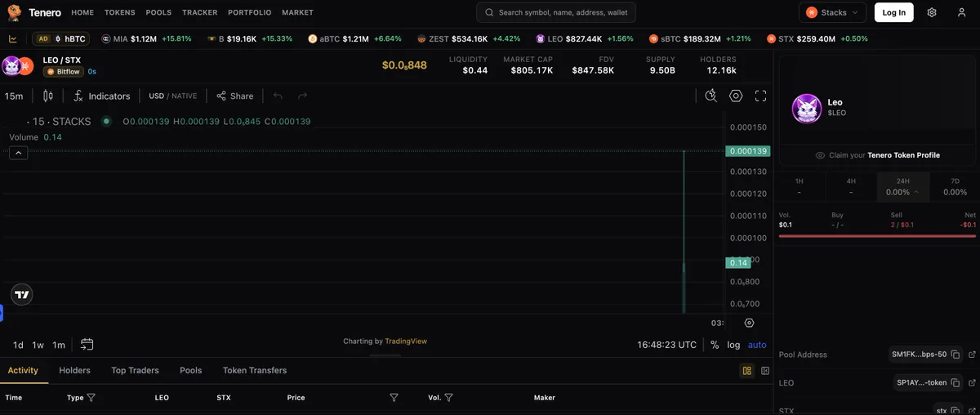Open the 15m timeframe dropdown

pos(14,96)
